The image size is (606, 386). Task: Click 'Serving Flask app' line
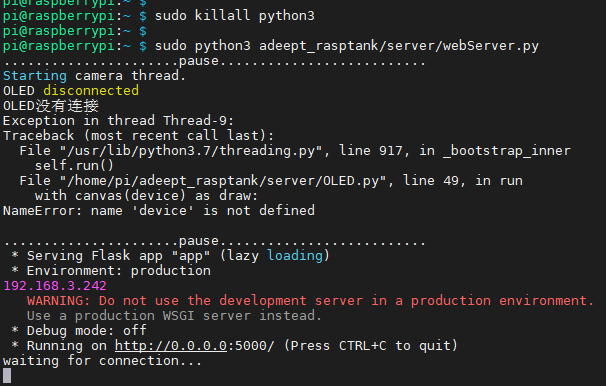point(170,255)
